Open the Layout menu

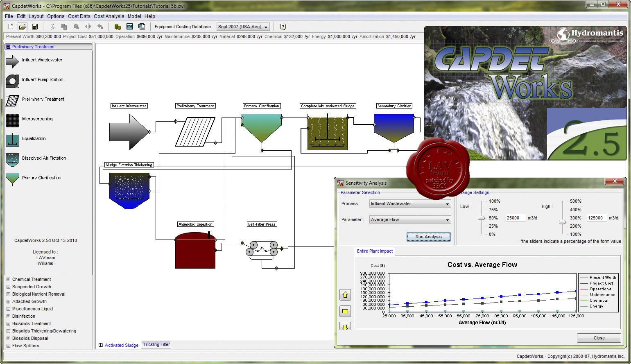(x=36, y=16)
